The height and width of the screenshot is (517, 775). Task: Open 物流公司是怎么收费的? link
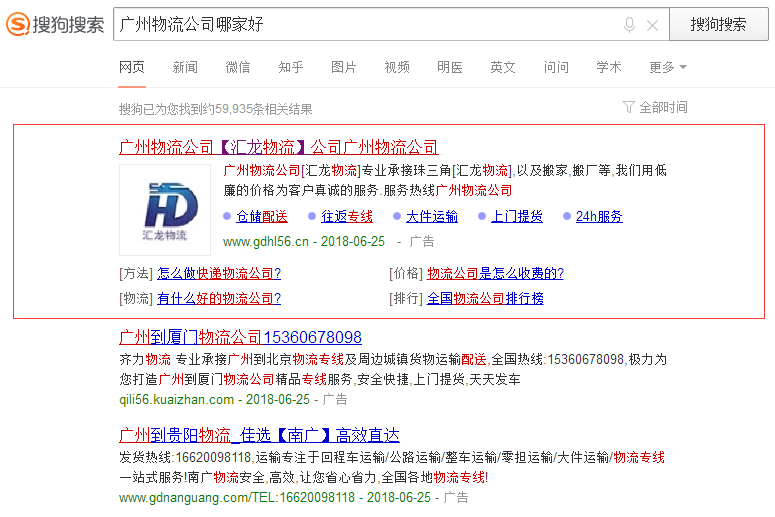tap(495, 273)
